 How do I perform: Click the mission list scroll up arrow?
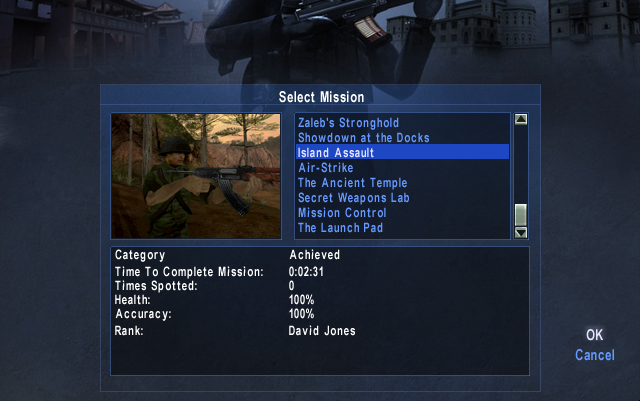click(x=520, y=119)
